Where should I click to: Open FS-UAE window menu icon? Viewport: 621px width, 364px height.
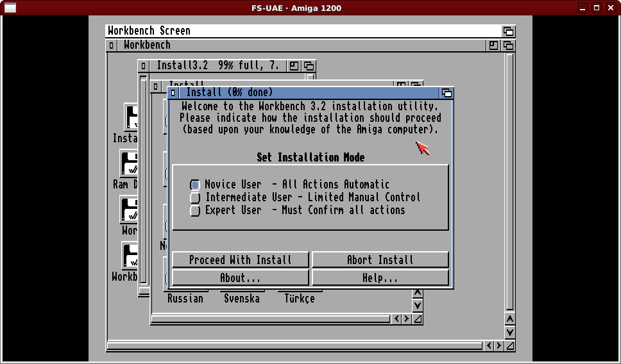click(x=10, y=8)
